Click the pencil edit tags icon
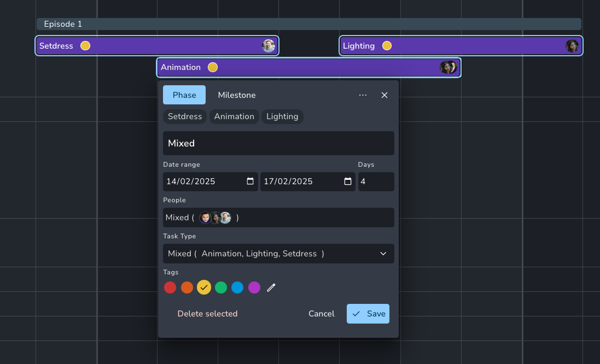The image size is (600, 364). (x=271, y=287)
